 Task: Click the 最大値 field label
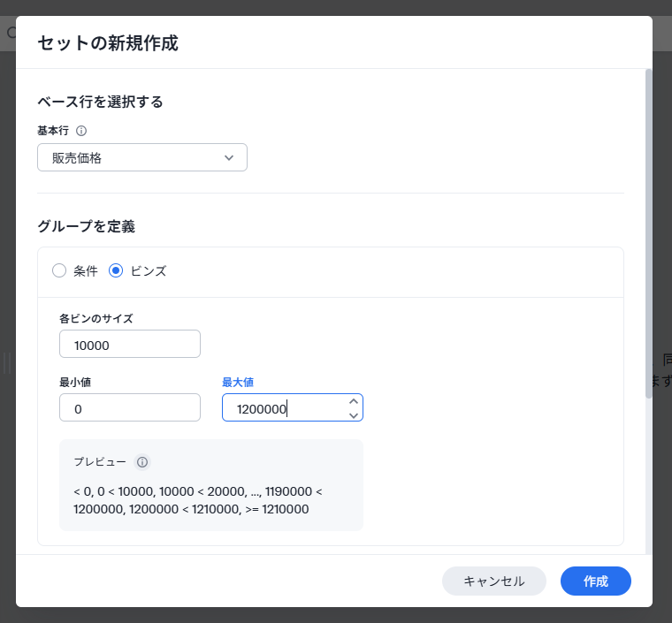[238, 383]
